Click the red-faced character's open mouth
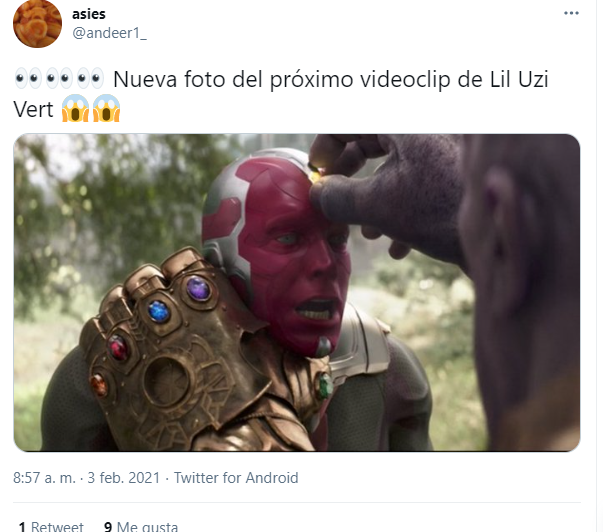 (315, 309)
